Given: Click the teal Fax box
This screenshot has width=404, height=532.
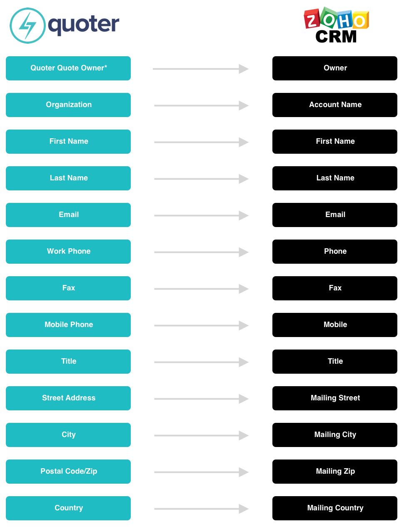Looking at the screenshot, I should click(68, 288).
